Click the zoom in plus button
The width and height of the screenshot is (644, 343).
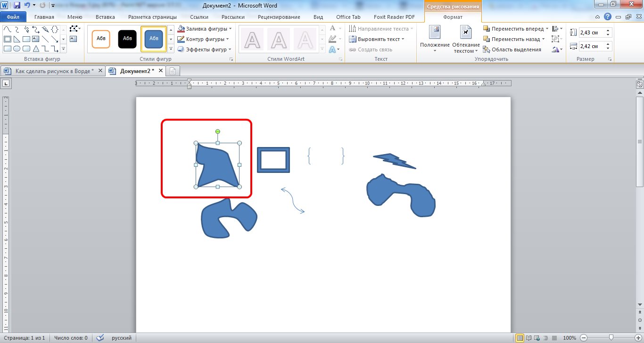[x=638, y=338]
